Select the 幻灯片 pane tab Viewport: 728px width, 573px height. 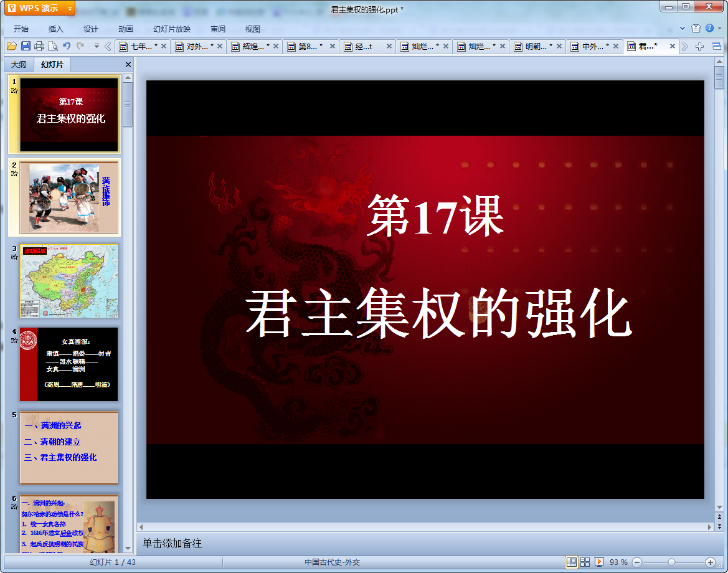[52, 65]
